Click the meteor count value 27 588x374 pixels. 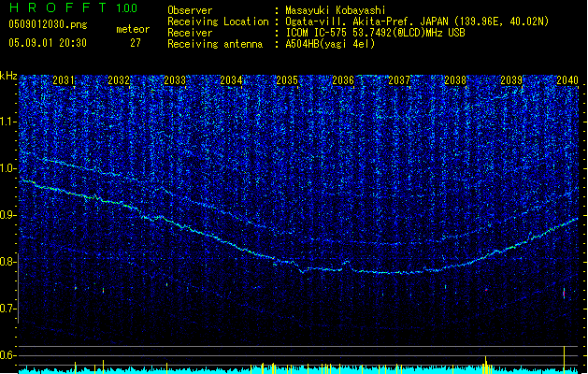[136, 43]
